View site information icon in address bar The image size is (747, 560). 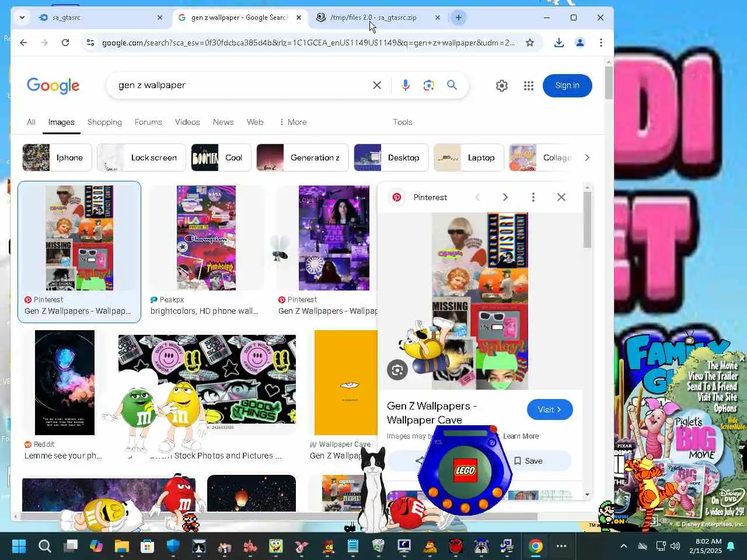click(90, 43)
